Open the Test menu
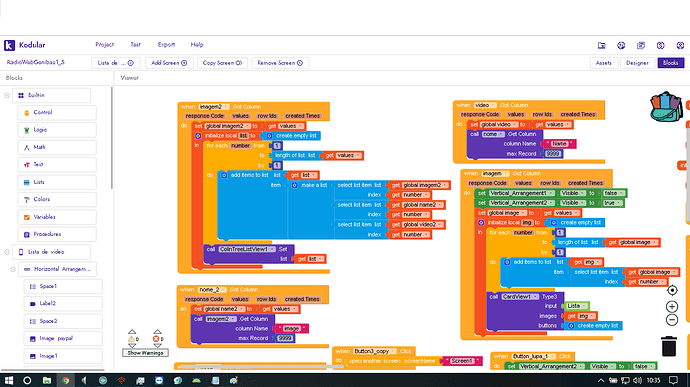The image size is (690, 387). coord(136,44)
